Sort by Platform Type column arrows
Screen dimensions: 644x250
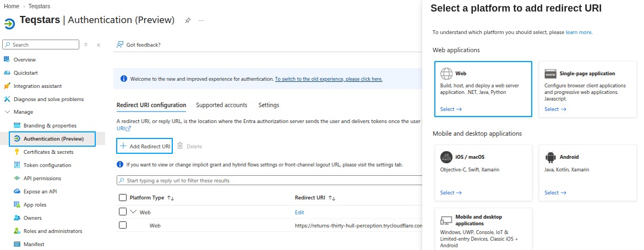171,198
